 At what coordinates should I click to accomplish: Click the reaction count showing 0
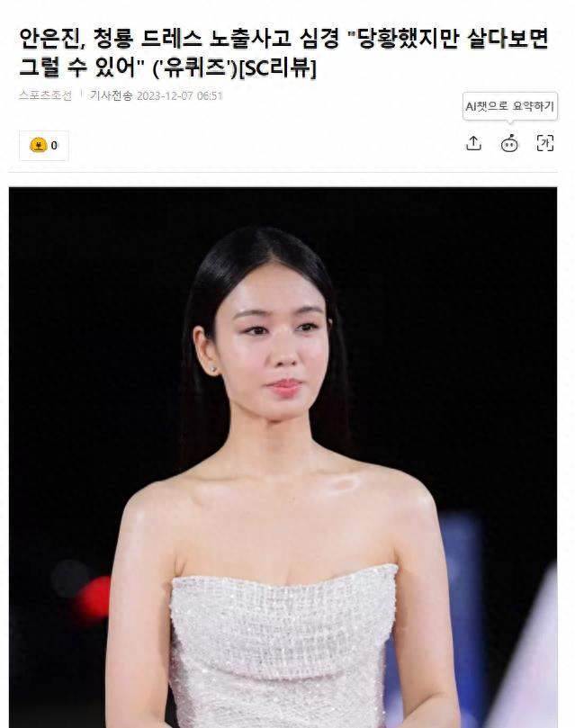(x=54, y=146)
